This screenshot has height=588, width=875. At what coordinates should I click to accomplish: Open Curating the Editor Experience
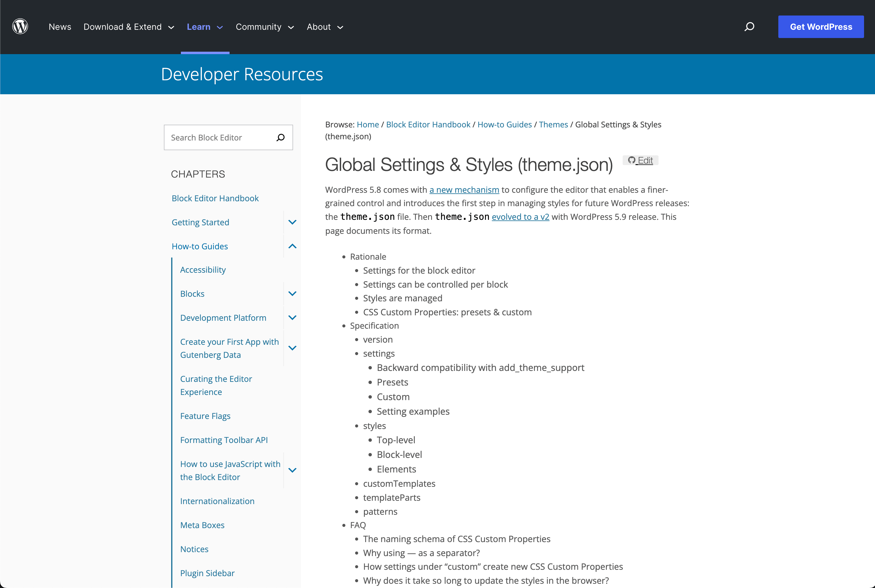coord(216,385)
